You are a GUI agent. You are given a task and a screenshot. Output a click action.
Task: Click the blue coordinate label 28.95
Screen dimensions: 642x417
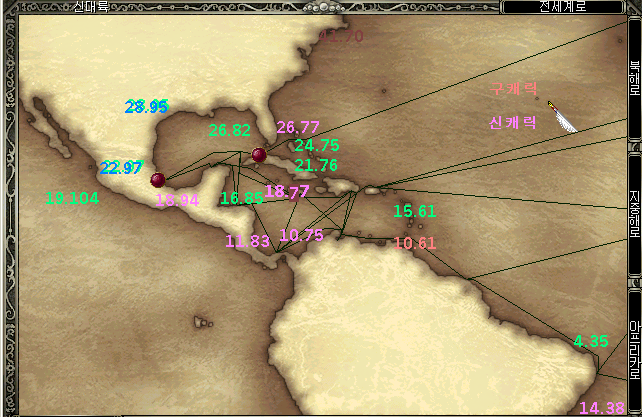click(x=147, y=107)
